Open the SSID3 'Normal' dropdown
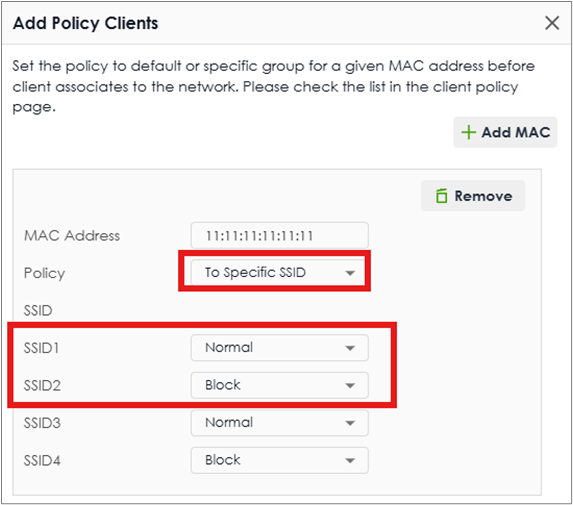This screenshot has height=505, width=573. coord(280,423)
